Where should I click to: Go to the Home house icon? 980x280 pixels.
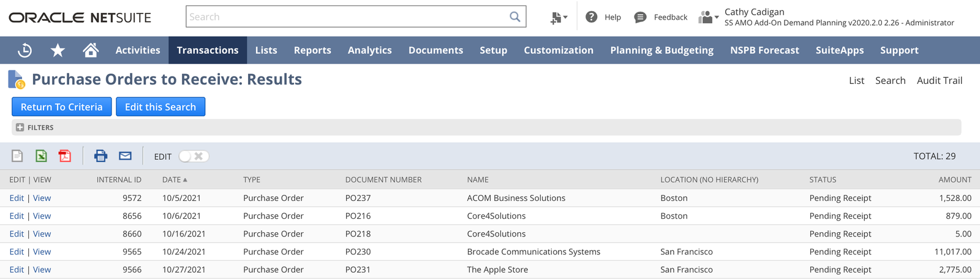[91, 50]
